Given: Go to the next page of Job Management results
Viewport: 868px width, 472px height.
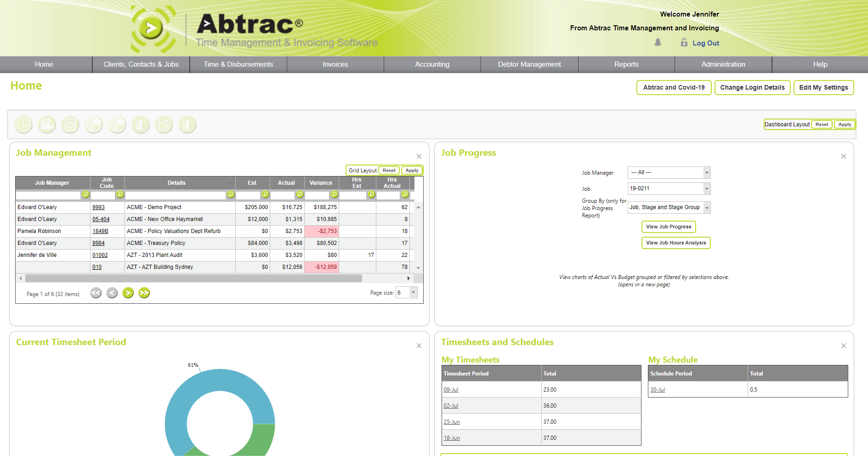Looking at the screenshot, I should [x=128, y=293].
